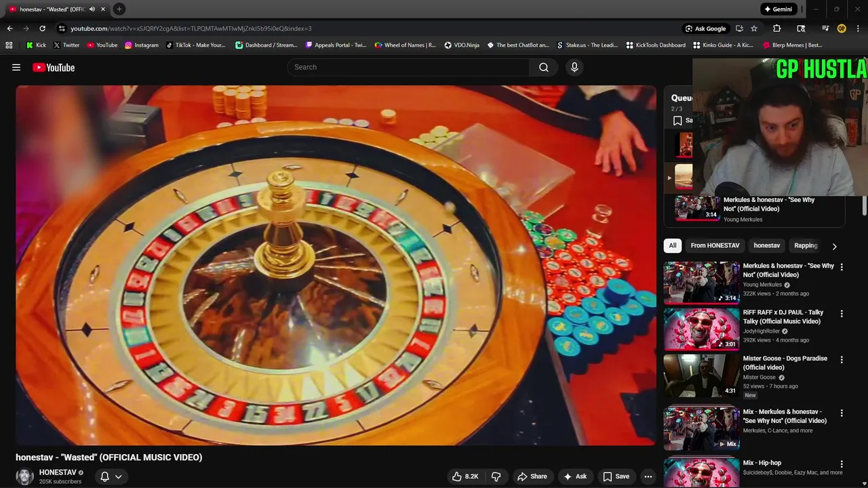Open options menu for See Why Not recommendation

pyautogui.click(x=842, y=268)
